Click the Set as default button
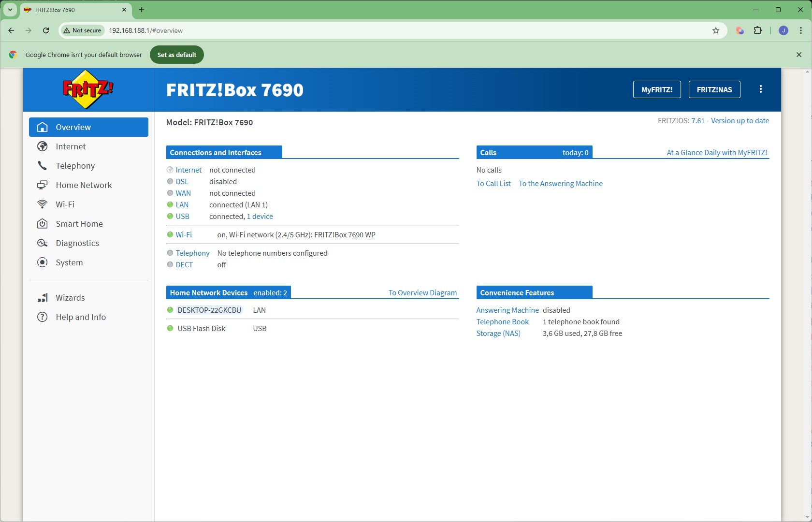The image size is (812, 522). [177, 55]
